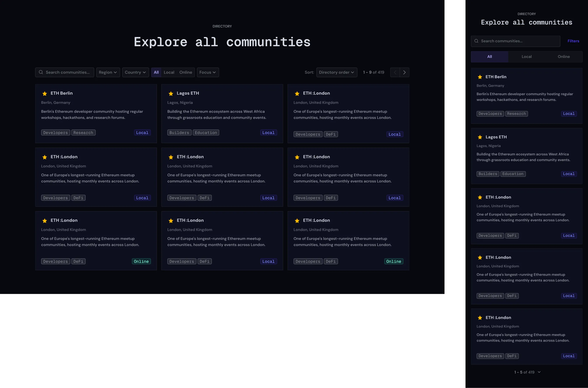Viewport: 588px width, 388px height.
Task: Open the Focus filter dropdown
Action: tap(208, 72)
